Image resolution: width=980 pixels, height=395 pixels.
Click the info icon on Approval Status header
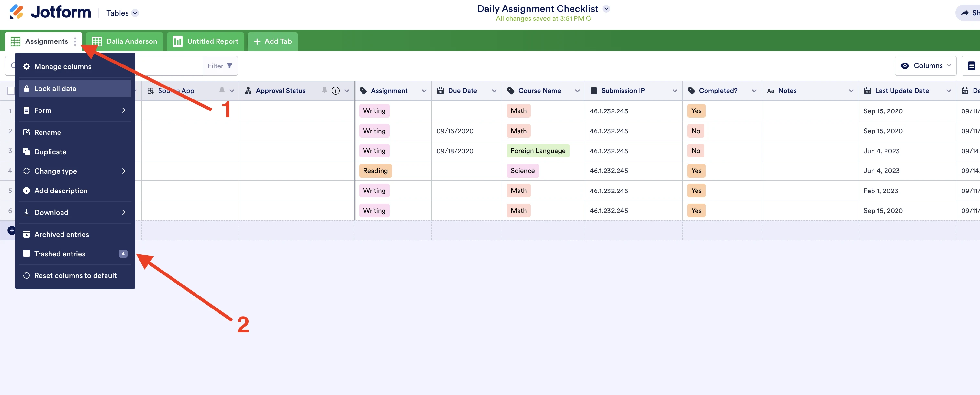click(x=335, y=91)
